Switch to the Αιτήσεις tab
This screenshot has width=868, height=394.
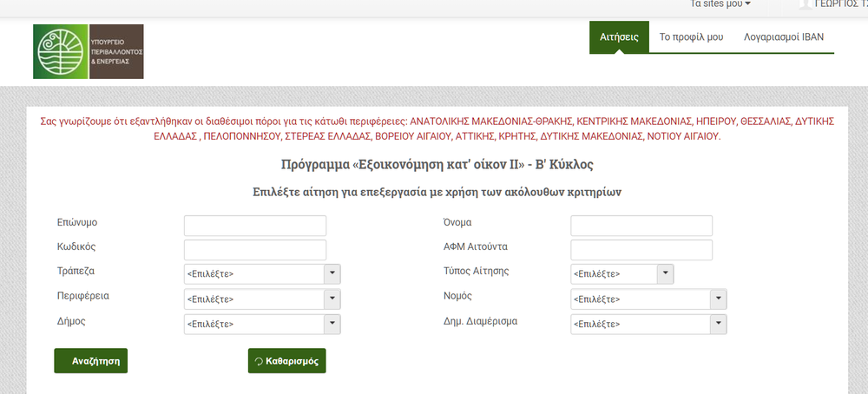point(619,37)
